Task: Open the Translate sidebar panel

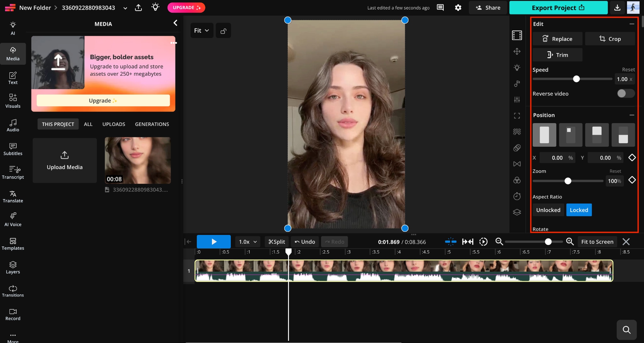Action: click(x=13, y=197)
